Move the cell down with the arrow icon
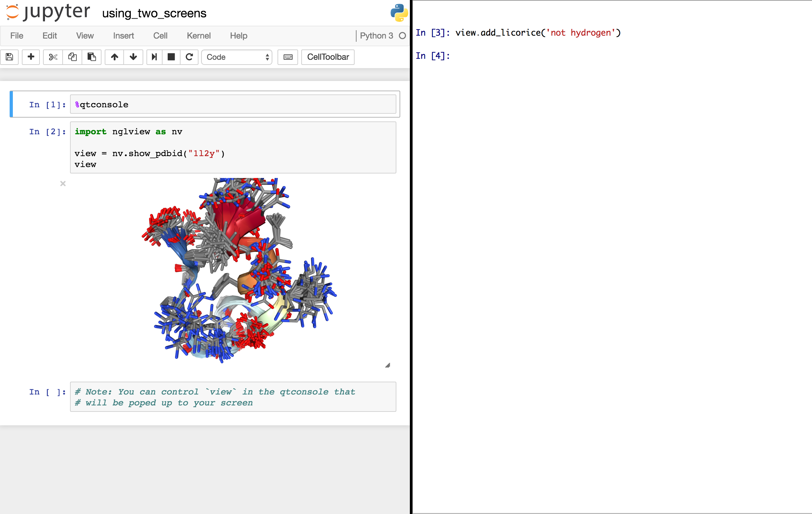Image resolution: width=812 pixels, height=514 pixels. coord(133,57)
